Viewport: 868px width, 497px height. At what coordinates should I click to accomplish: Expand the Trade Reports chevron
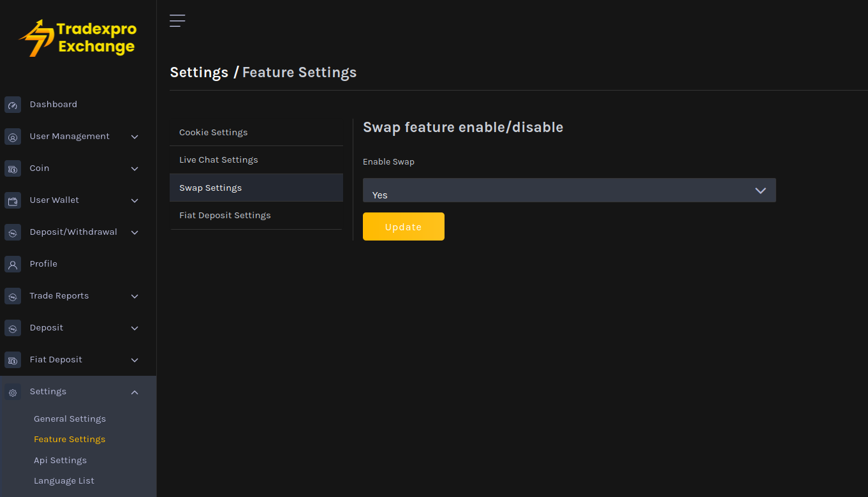[135, 296]
